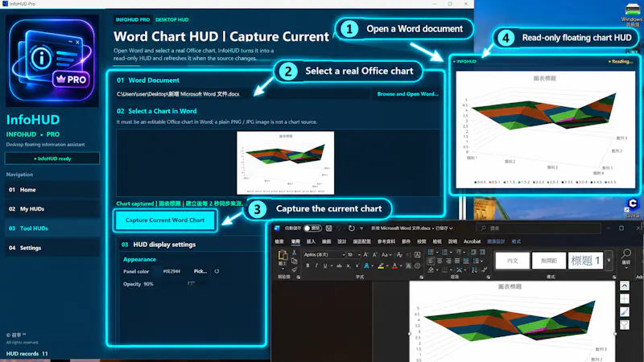
Task: Apply strikethrough formatting in Word
Action: point(339,266)
